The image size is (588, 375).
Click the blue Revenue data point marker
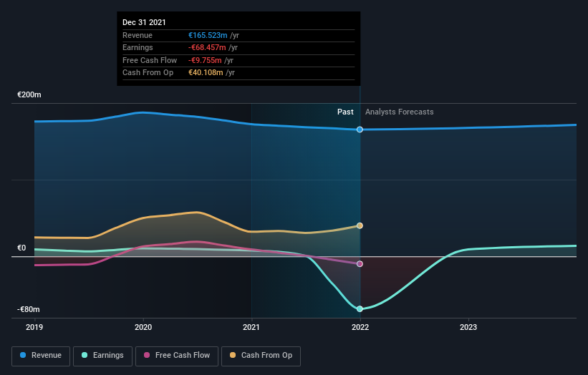tap(360, 130)
